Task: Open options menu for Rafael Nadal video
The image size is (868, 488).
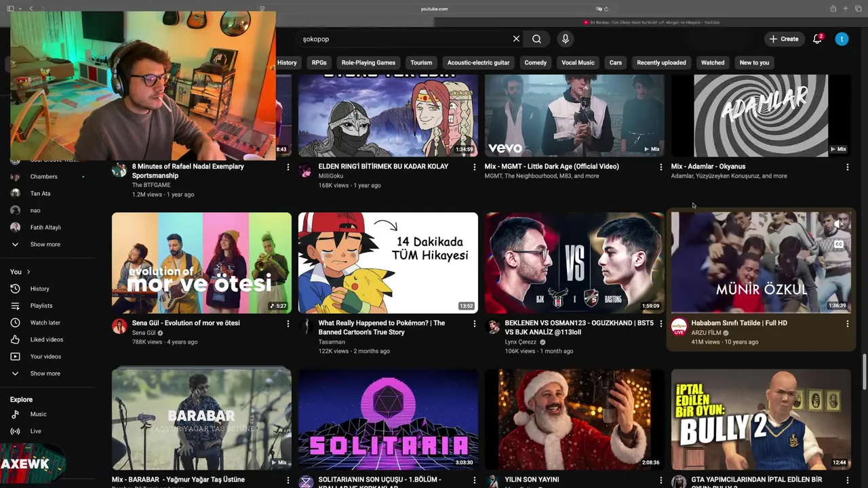Action: click(x=288, y=167)
